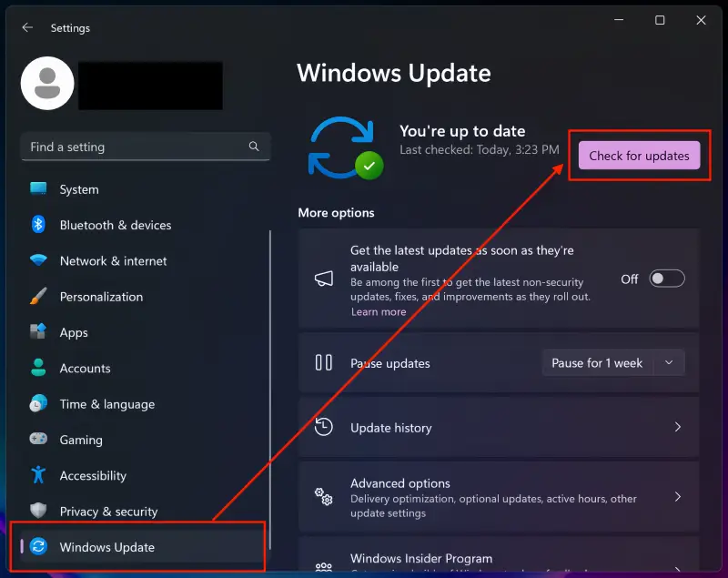The width and height of the screenshot is (728, 578).
Task: Go to Network & internet settings
Action: pyautogui.click(x=145, y=261)
